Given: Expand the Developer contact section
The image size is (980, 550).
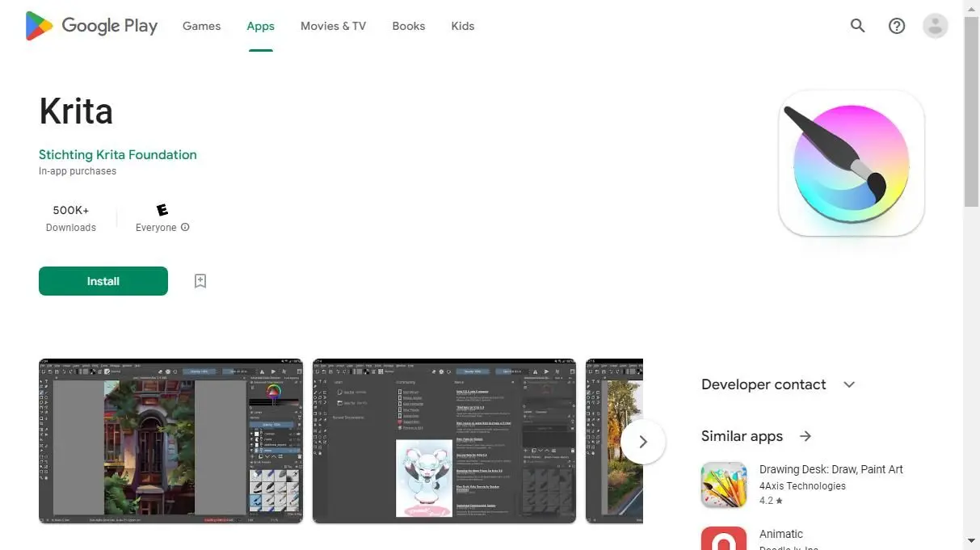Looking at the screenshot, I should click(848, 384).
